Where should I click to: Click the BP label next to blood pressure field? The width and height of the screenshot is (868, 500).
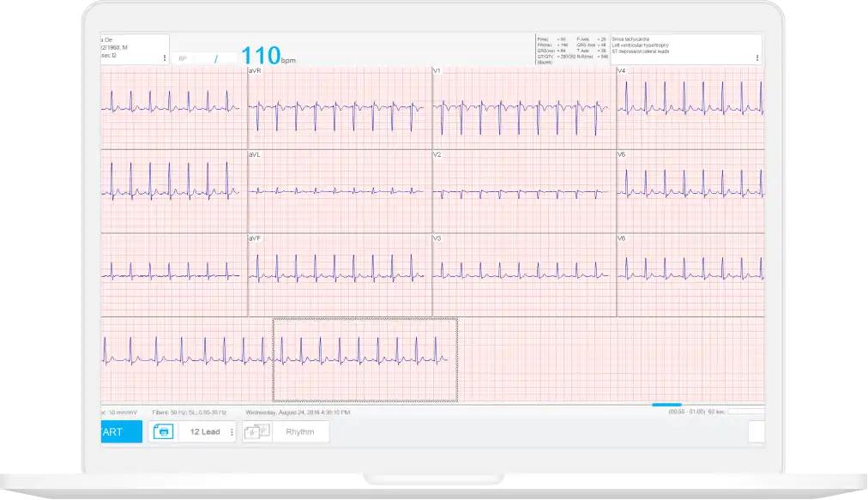182,58
